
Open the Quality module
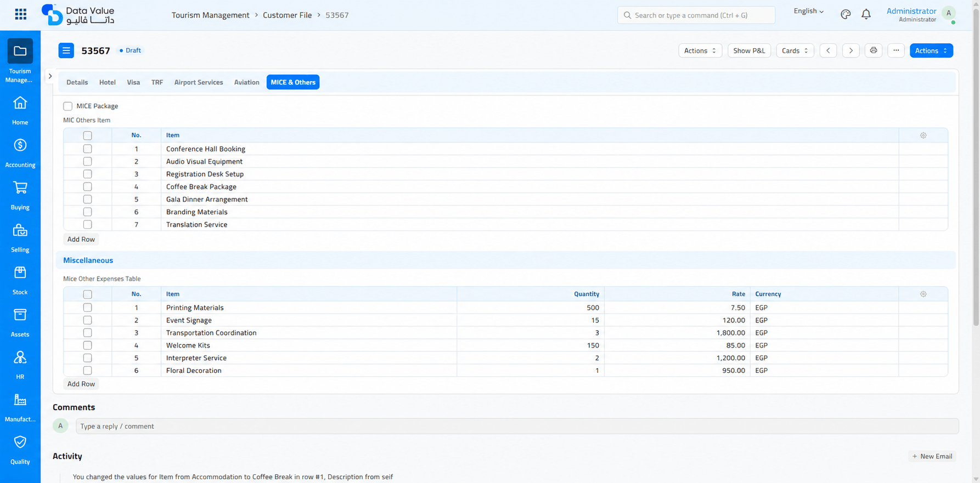[x=20, y=450]
